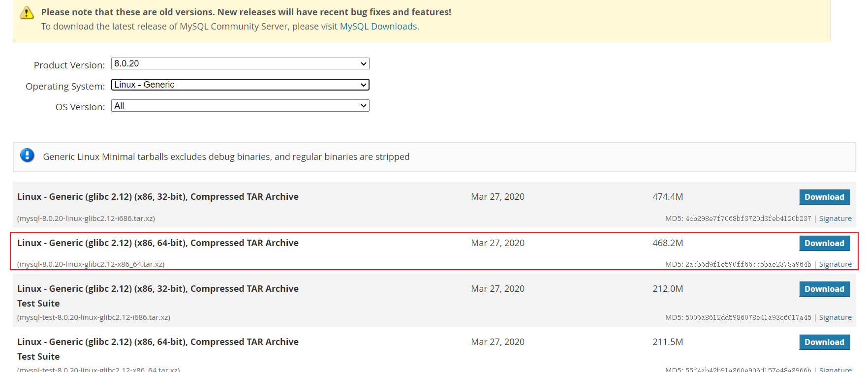
Task: Open the Operating System dropdown Linux - Generic
Action: pyautogui.click(x=240, y=85)
